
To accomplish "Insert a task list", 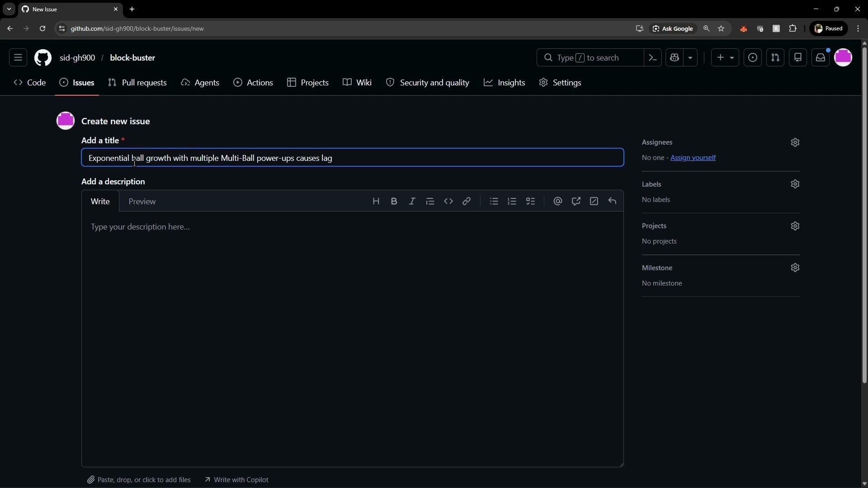I will (530, 202).
